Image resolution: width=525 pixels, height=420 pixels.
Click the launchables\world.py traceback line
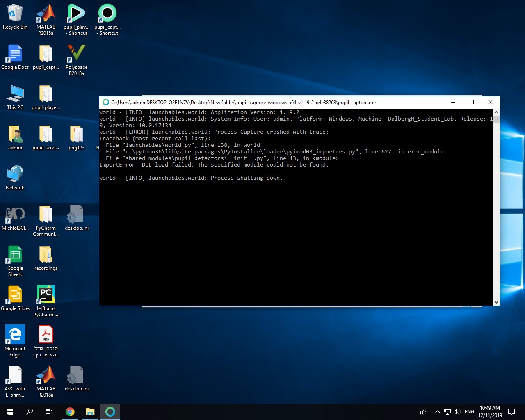(x=183, y=145)
